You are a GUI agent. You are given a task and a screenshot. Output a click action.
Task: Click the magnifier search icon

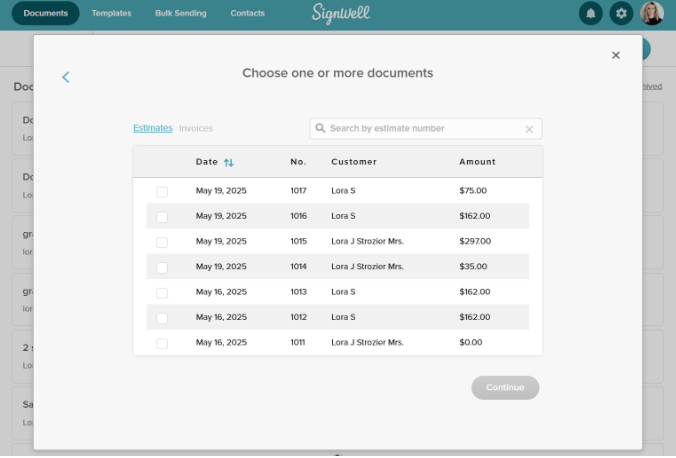[x=320, y=128]
